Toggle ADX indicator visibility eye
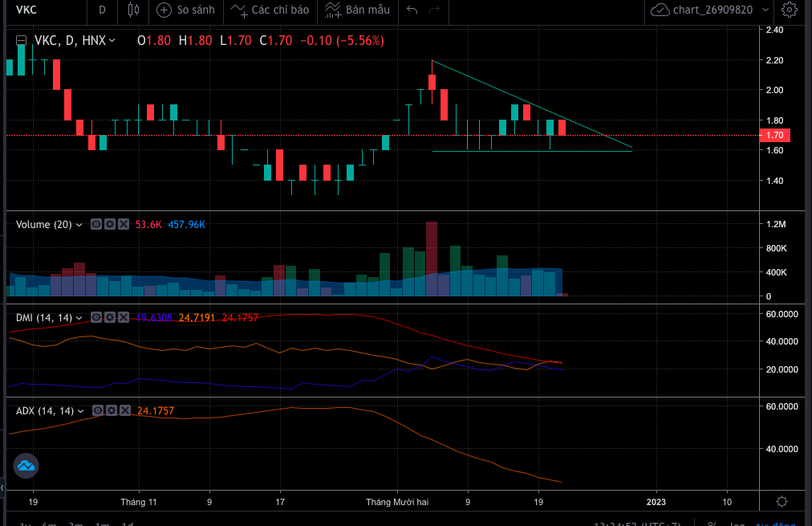 96,411
